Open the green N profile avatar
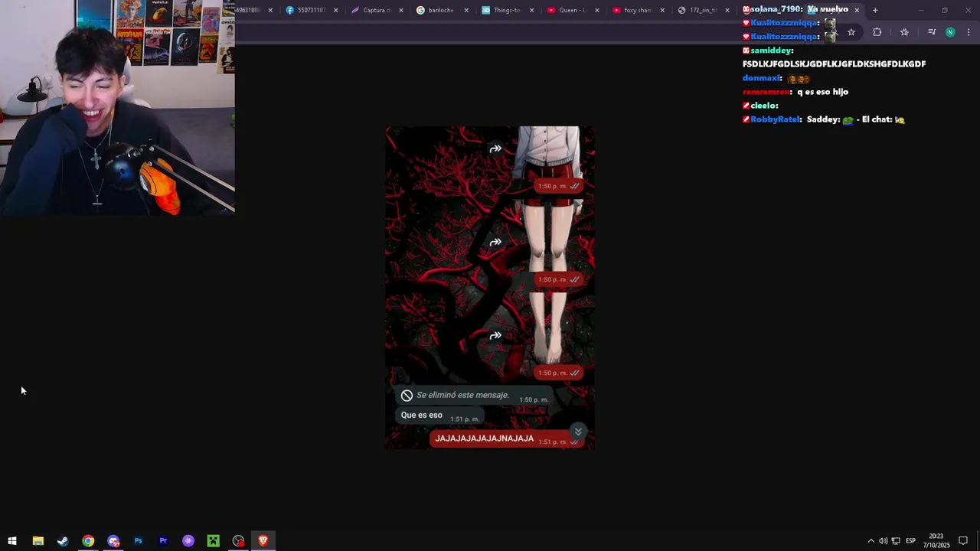Viewport: 980px width, 551px height. (950, 32)
